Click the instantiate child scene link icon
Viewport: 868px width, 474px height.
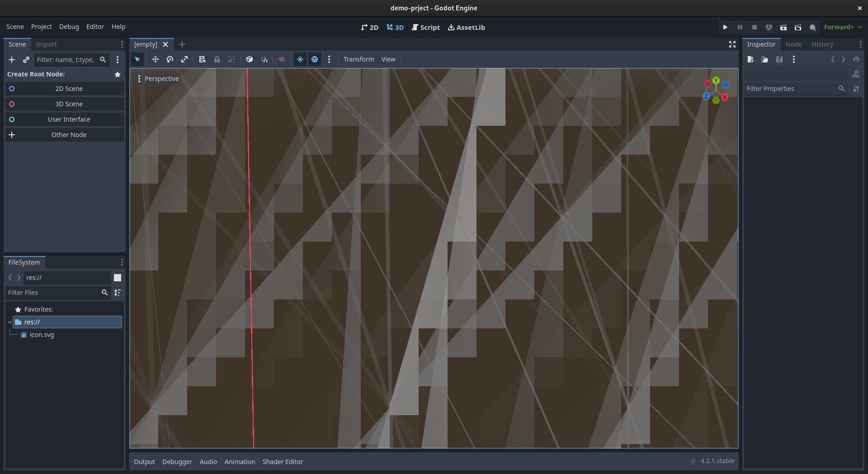[x=26, y=60]
